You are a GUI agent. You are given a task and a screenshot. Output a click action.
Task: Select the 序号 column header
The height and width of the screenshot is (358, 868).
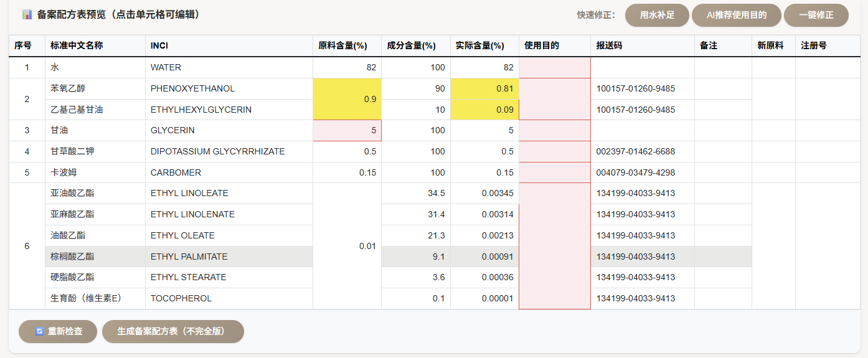tap(27, 46)
